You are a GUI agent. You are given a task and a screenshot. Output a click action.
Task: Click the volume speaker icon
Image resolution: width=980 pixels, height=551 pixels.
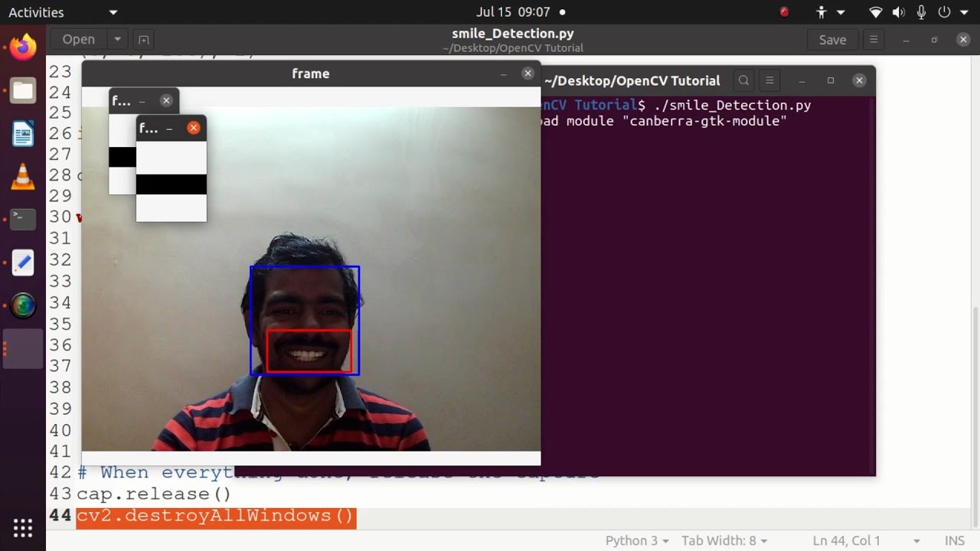tap(899, 12)
